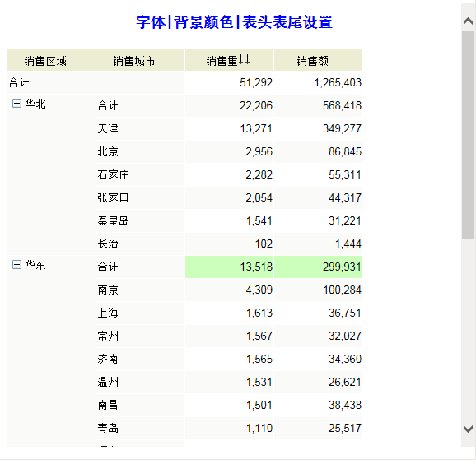Open the 字体|背景颜色|表头表尾设置 title link
The width and height of the screenshot is (476, 464).
click(234, 22)
